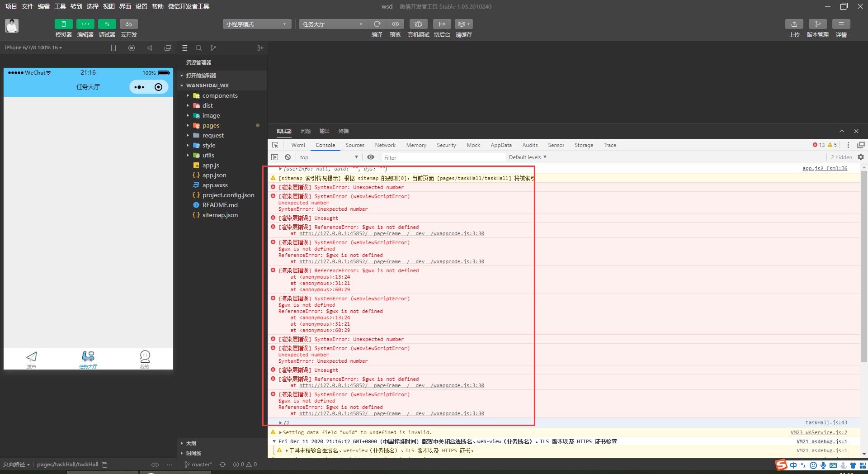Open the taskHall.js:43 source link
The height and width of the screenshot is (474, 868).
point(826,422)
